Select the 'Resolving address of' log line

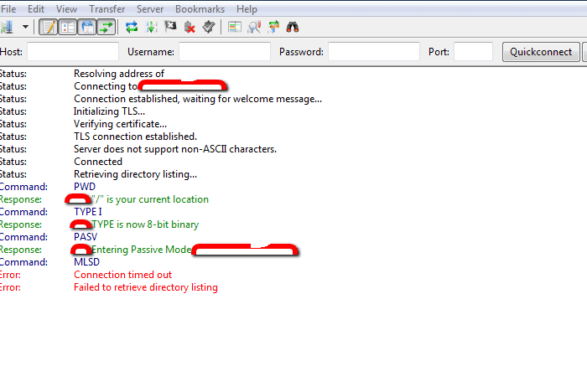point(119,74)
